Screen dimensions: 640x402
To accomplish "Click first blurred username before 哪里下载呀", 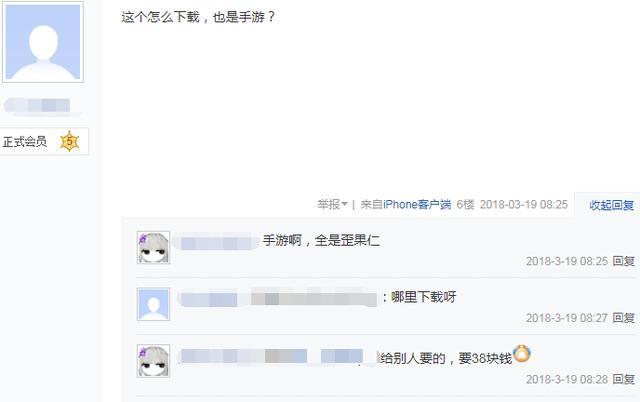I will tap(208, 299).
